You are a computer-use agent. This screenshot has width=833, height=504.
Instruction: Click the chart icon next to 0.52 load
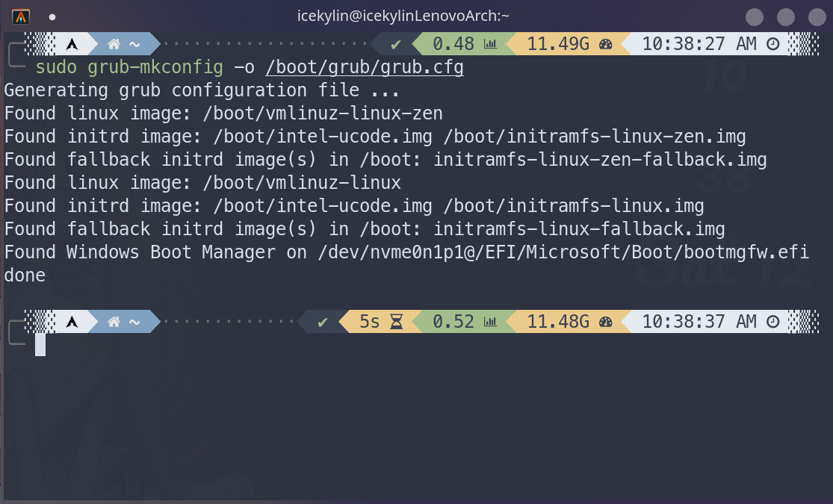click(490, 322)
